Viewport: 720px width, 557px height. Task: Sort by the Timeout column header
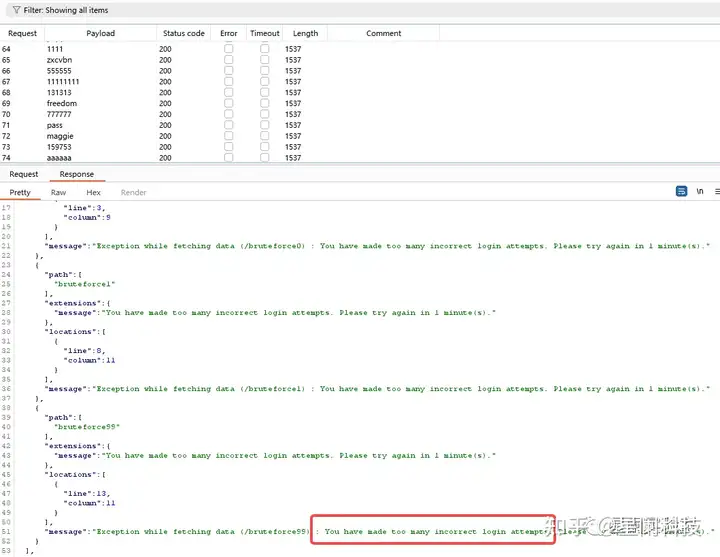coord(264,33)
